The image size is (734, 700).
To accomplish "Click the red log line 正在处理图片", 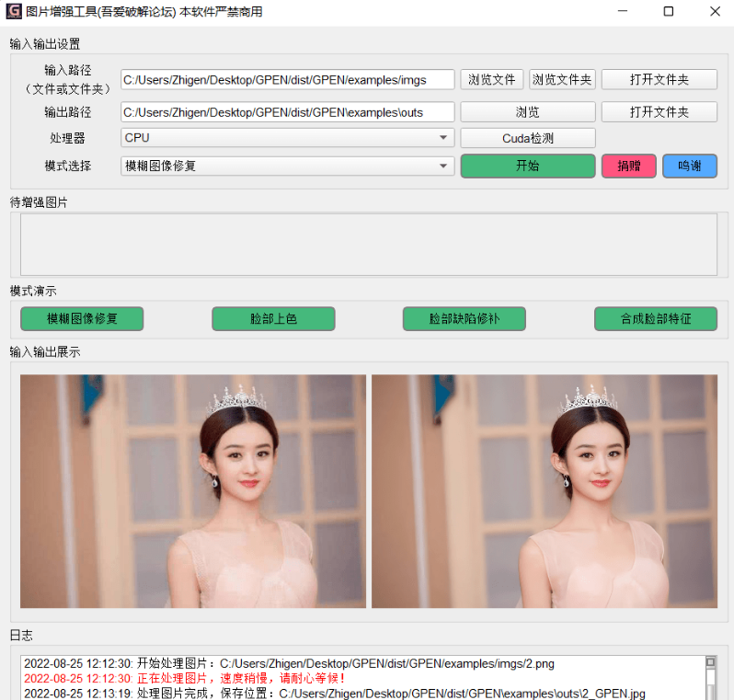I will (185, 678).
